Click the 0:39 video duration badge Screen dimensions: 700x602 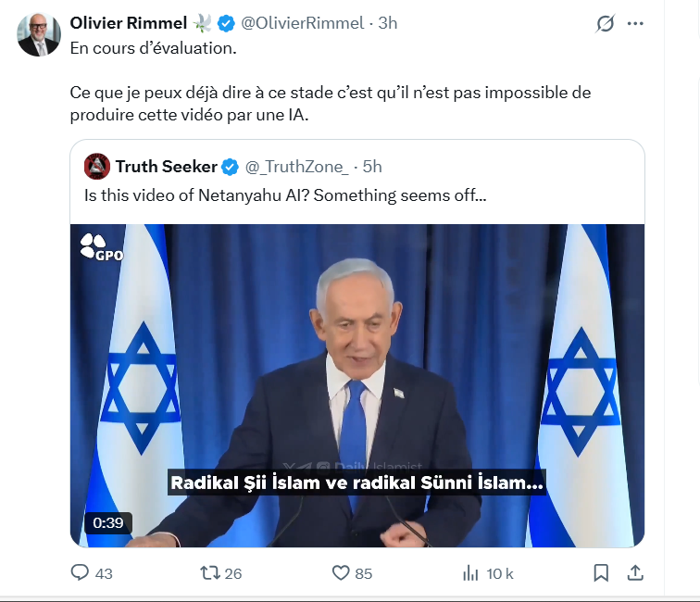tap(108, 522)
